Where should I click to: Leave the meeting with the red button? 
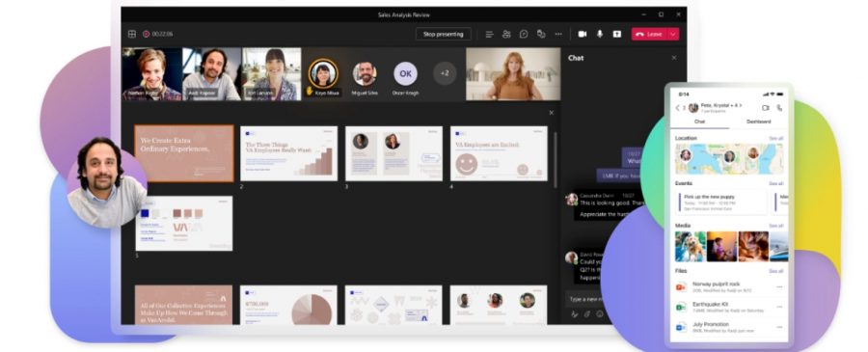(x=649, y=34)
